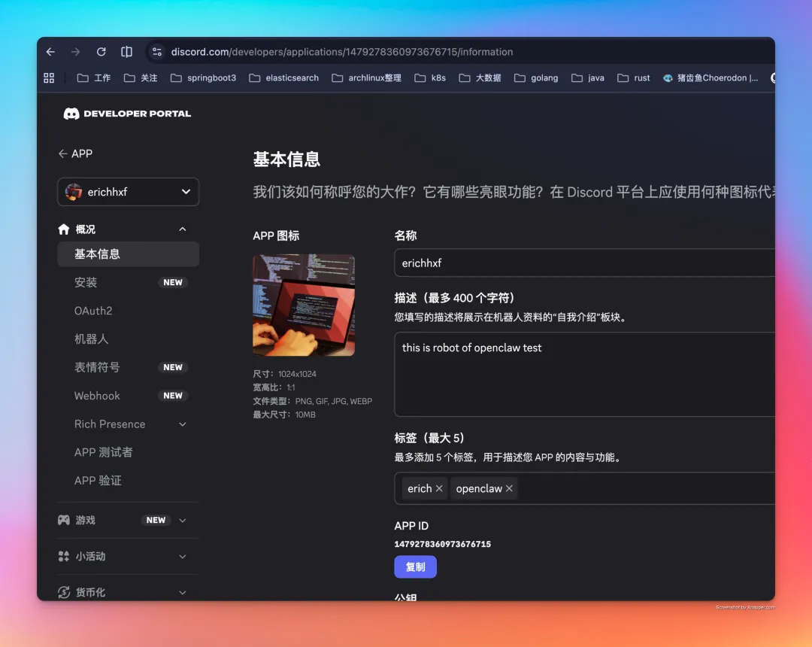Click the erichhxf app avatar in selector
The height and width of the screenshot is (647, 812).
(74, 192)
